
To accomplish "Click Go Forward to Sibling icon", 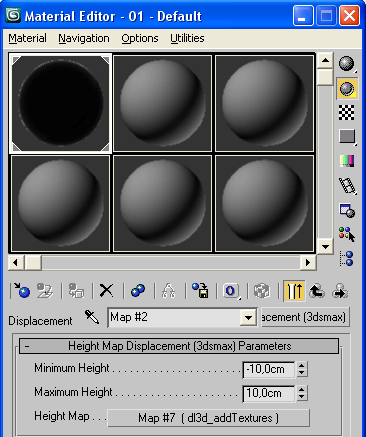I will pyautogui.click(x=340, y=291).
